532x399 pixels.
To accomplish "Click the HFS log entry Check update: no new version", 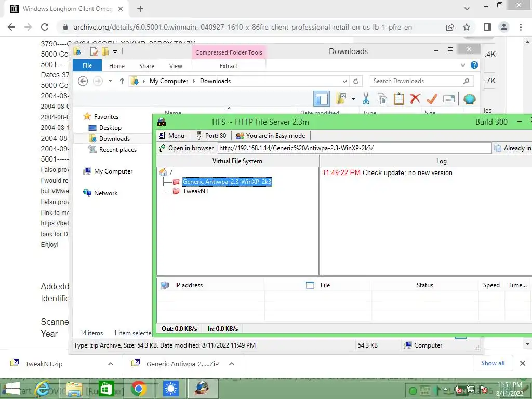I will (x=387, y=172).
